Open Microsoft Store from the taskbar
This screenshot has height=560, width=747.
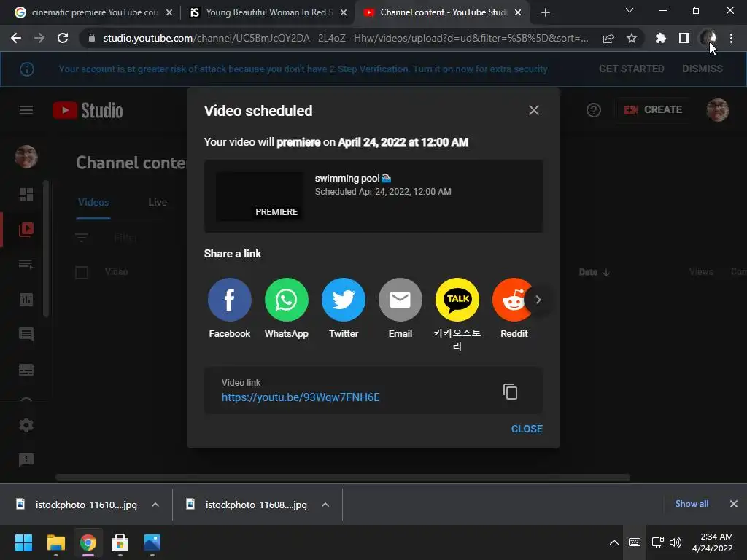pyautogui.click(x=120, y=542)
